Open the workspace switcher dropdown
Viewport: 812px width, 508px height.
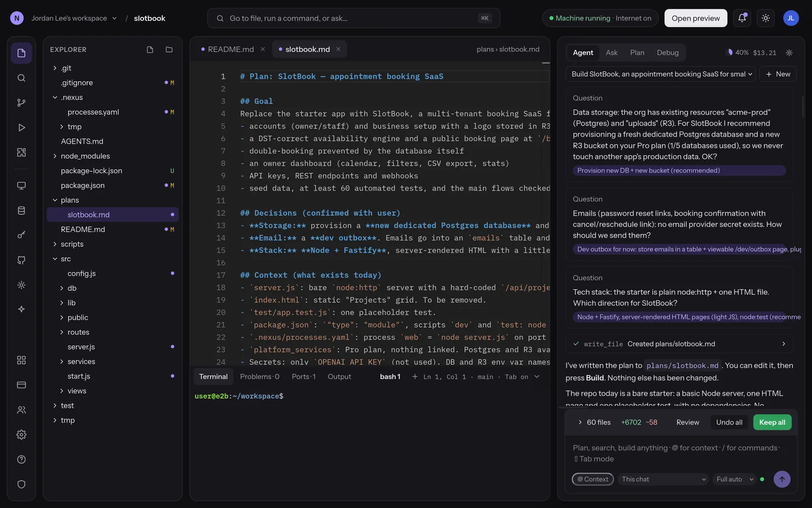click(x=74, y=18)
